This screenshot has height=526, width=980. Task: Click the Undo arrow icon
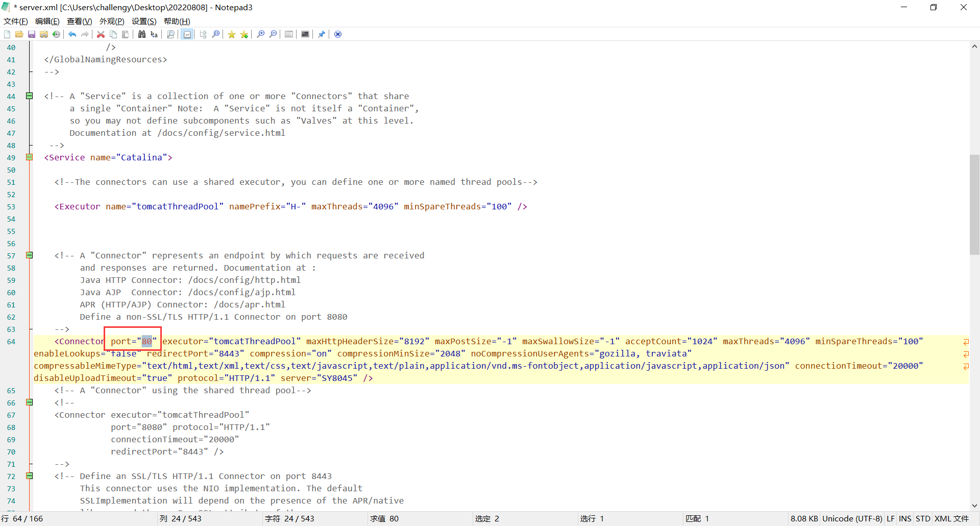coord(72,34)
